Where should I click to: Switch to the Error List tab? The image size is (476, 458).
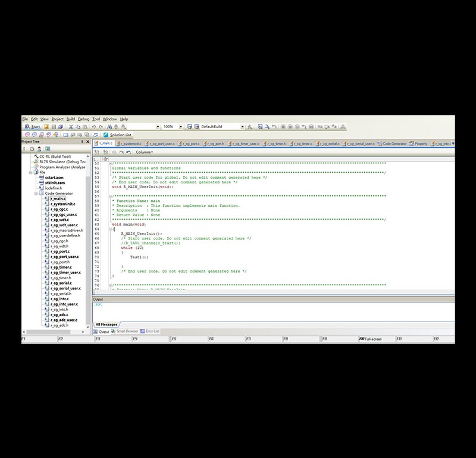pos(150,331)
